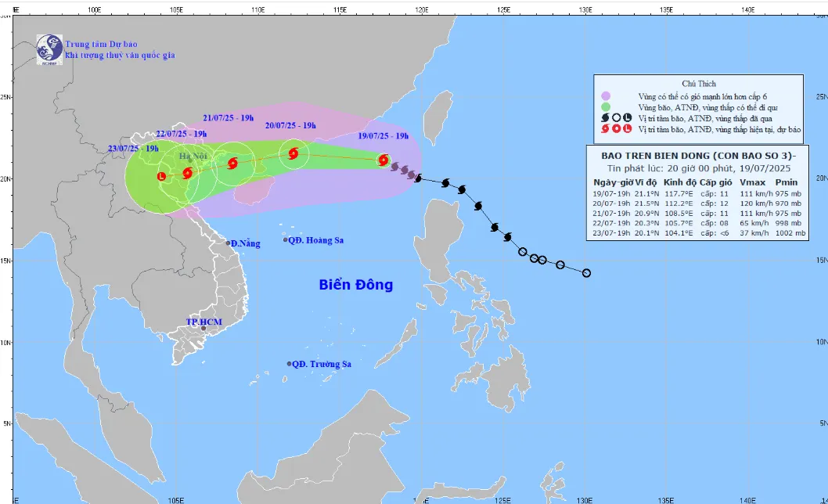The width and height of the screenshot is (828, 504).
Task: Click the 'QĐ. Trường Sa' map label
Action: point(322,364)
